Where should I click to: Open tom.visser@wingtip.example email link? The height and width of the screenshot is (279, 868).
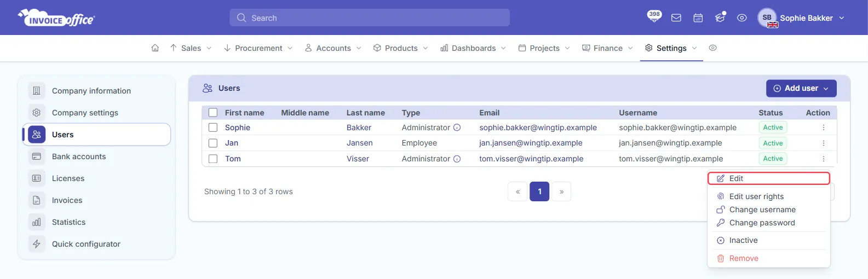(531, 159)
